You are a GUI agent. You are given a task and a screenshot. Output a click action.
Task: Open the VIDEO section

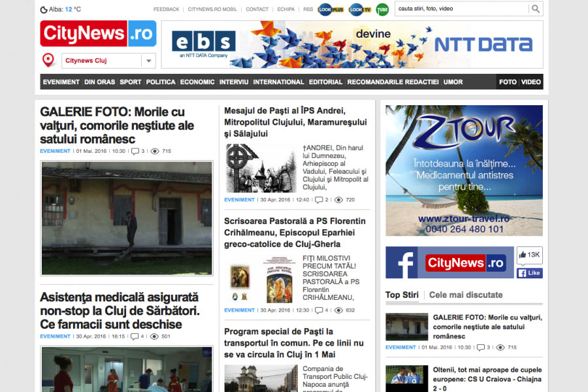[x=531, y=82]
